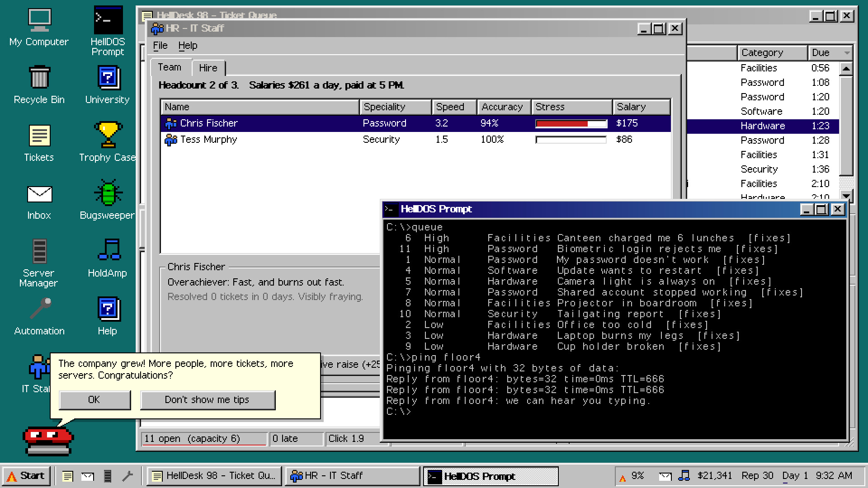Click the tickets quick-launch icon in taskbar
Viewport: 868px width, 488px height.
coord(67,476)
